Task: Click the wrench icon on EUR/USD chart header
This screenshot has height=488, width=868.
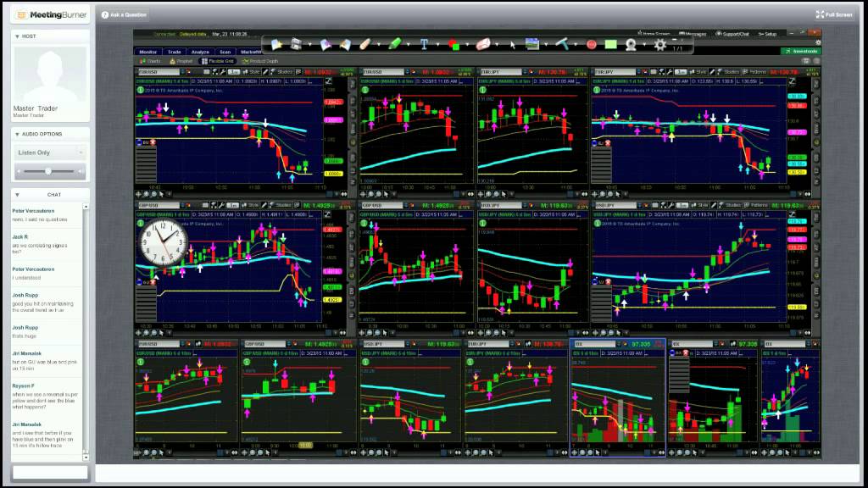Action: click(x=223, y=72)
